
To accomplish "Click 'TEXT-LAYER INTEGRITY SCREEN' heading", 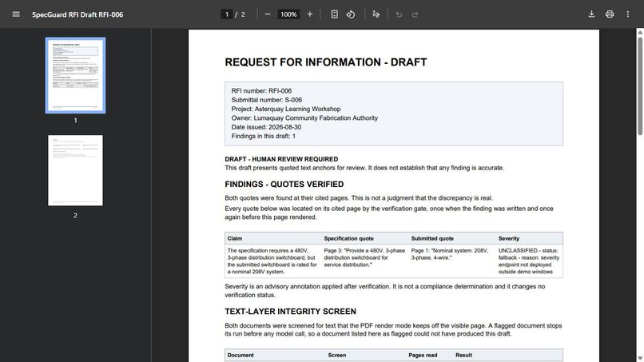I will click(290, 312).
